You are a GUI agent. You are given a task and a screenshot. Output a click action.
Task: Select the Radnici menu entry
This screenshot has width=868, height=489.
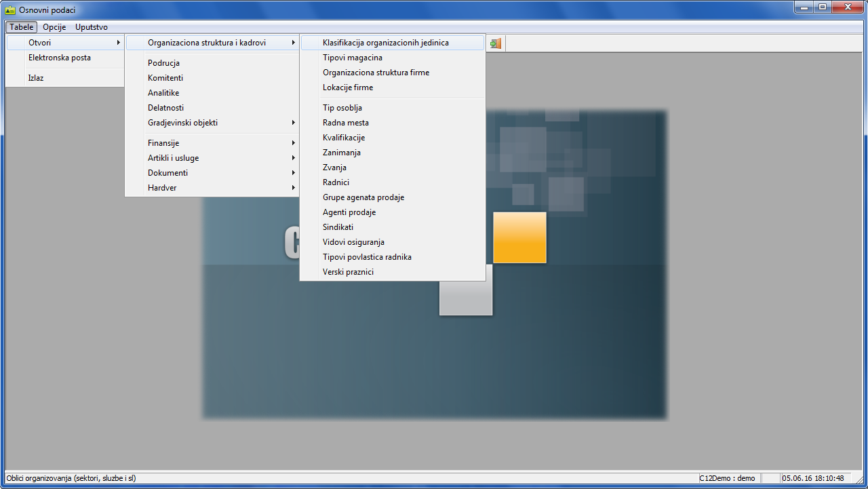[336, 182]
